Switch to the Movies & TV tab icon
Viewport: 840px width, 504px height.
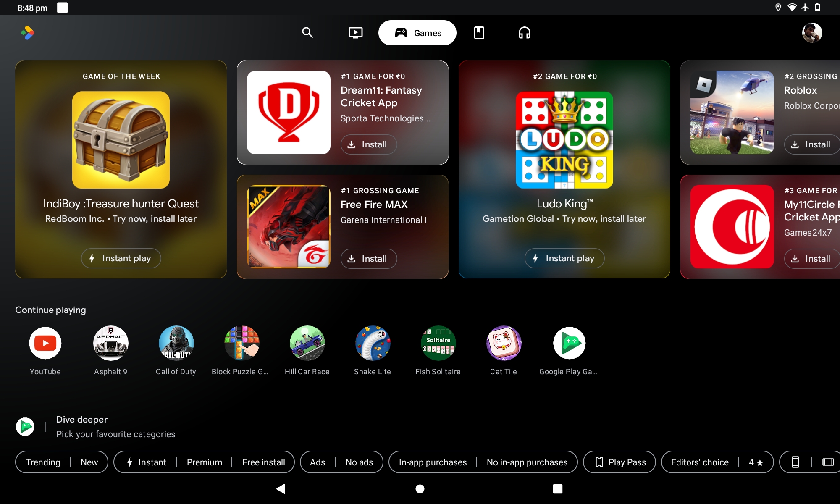click(x=355, y=33)
